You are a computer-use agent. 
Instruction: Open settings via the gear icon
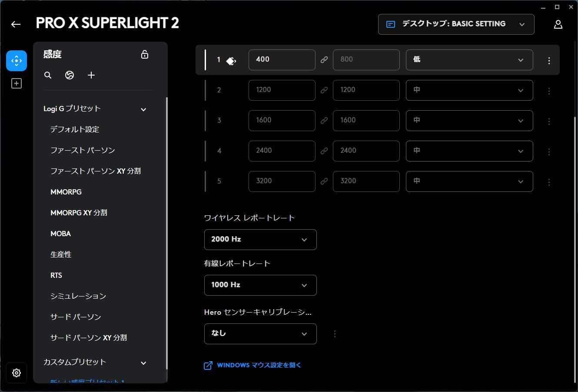(17, 373)
